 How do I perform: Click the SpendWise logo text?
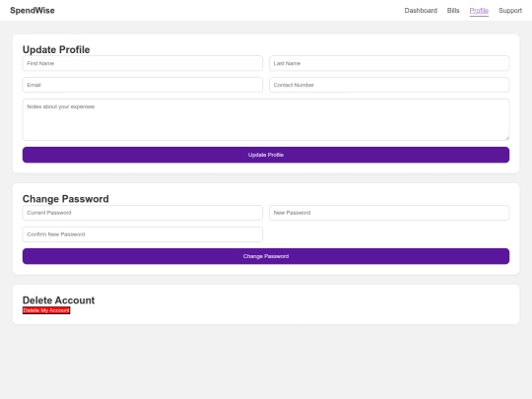pos(33,11)
